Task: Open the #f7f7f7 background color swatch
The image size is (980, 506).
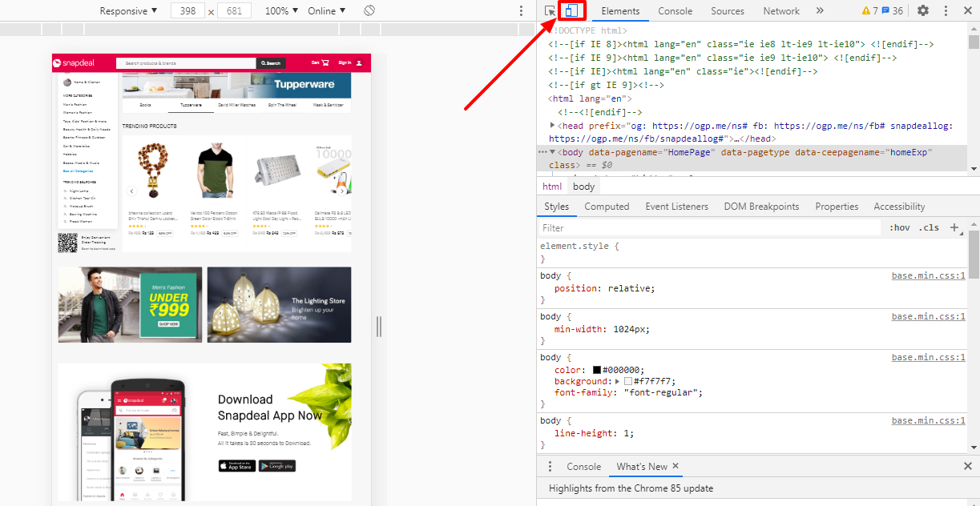Action: (628, 381)
